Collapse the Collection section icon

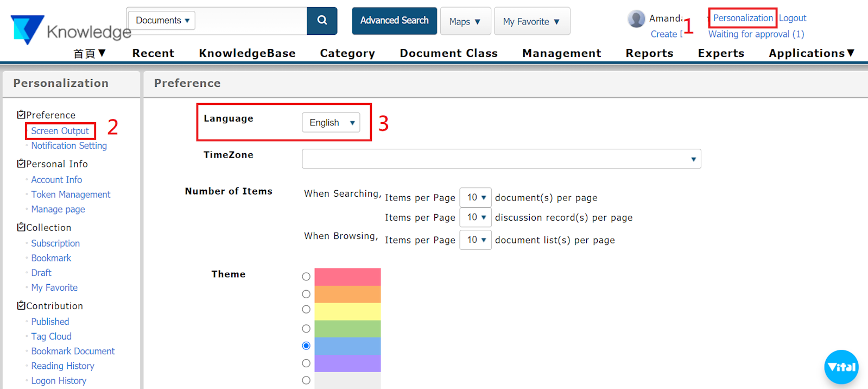tap(21, 227)
